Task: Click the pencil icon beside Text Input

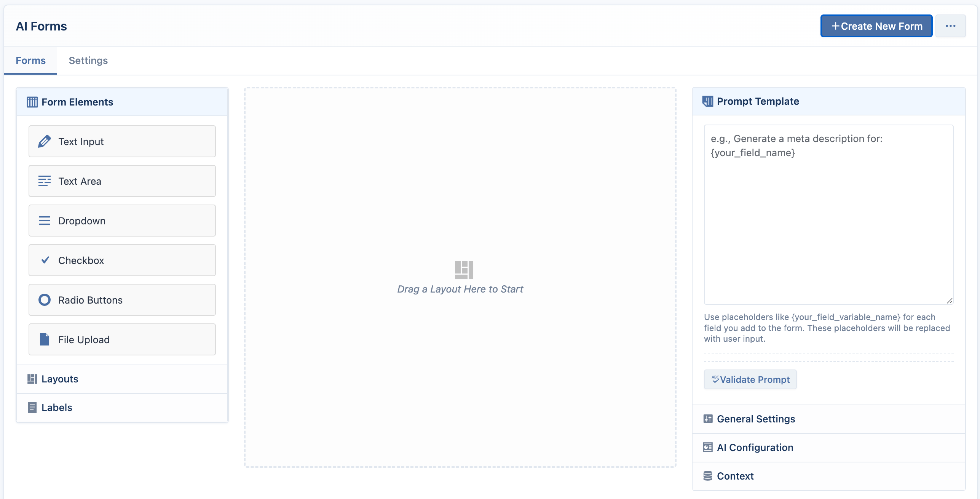Action: click(x=44, y=141)
